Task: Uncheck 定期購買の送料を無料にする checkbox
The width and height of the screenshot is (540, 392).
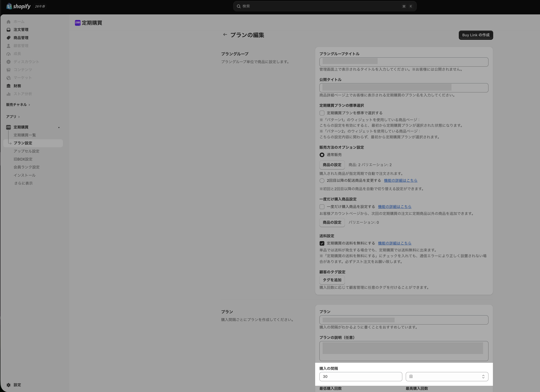Action: point(322,243)
